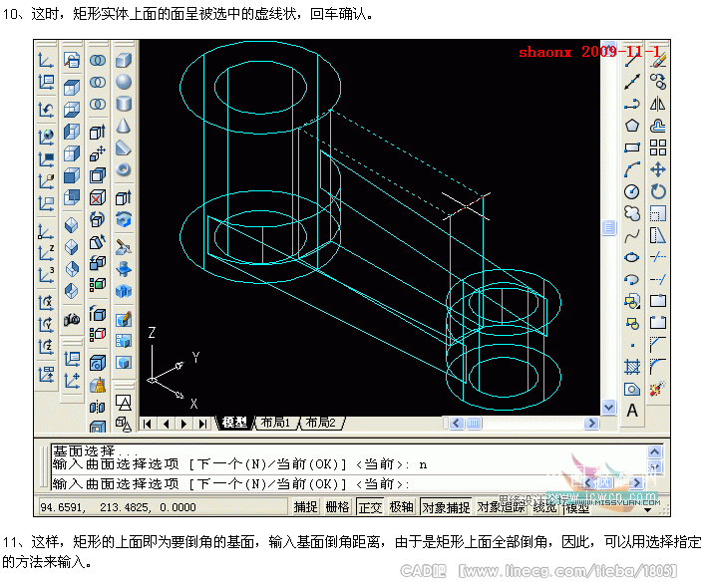Image resolution: width=706 pixels, height=588 pixels.
Task: Go to previous layout tab arrow
Action: 167,424
